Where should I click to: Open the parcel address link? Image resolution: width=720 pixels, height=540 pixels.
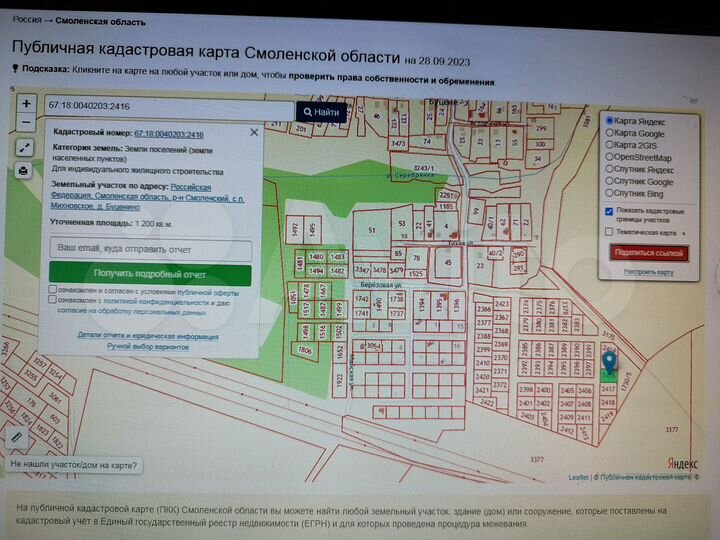[147, 197]
